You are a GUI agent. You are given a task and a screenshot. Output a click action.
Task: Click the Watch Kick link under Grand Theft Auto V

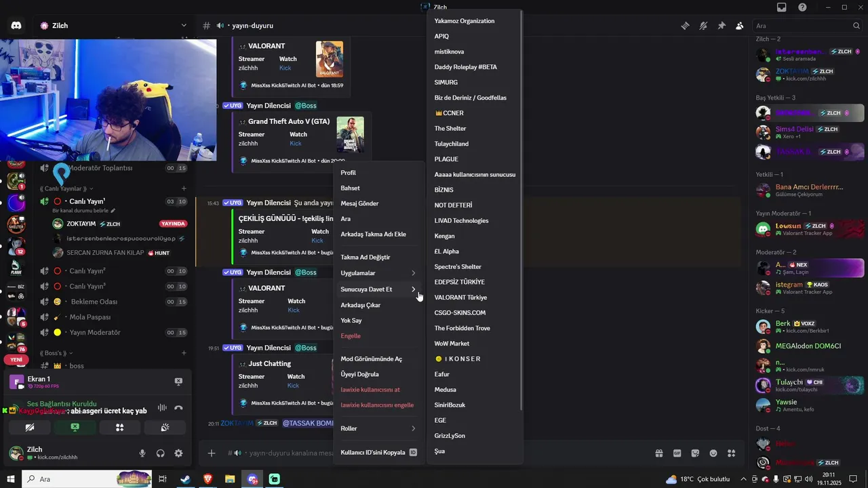coord(296,144)
